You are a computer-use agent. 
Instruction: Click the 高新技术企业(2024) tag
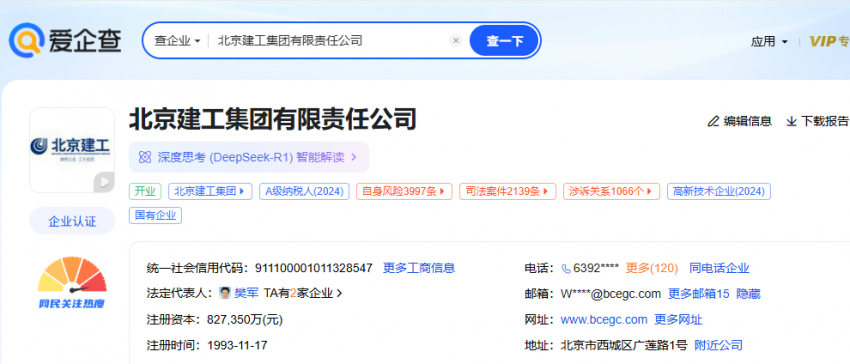point(718,191)
